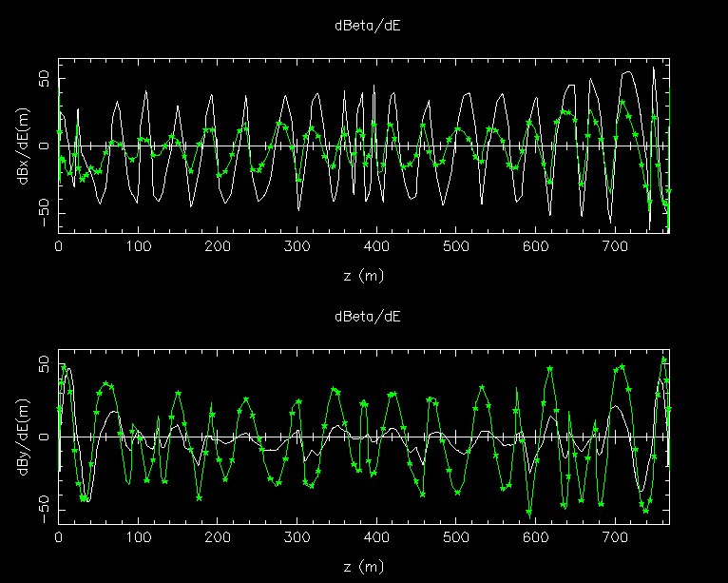Click the 0 tick label on dBy axis

coord(46,437)
